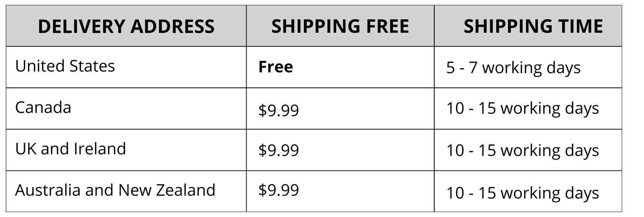Click the bold Free shipping cell

pyautogui.click(x=276, y=67)
